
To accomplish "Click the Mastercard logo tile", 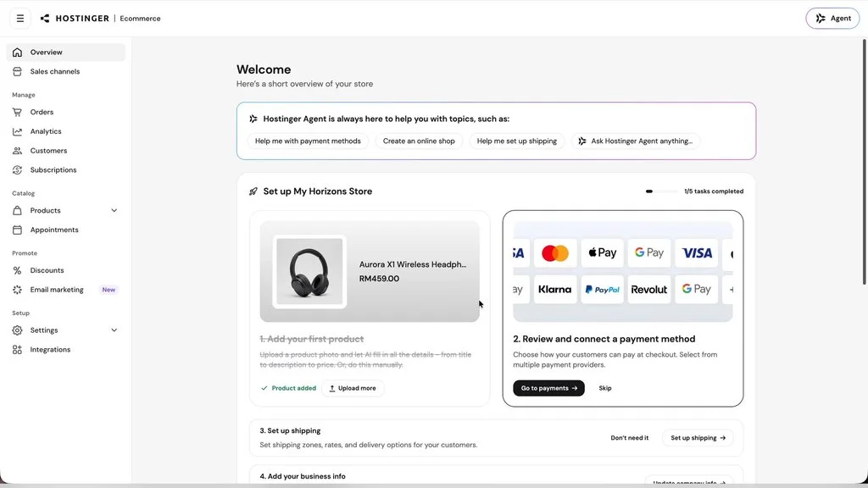I will click(x=554, y=252).
